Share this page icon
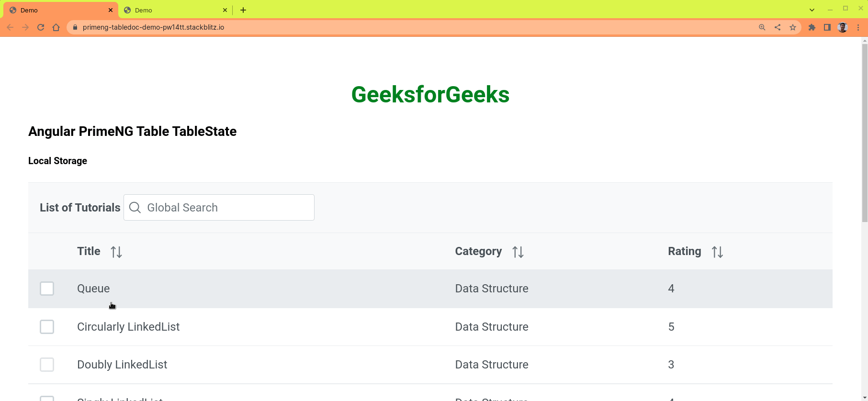 (x=778, y=27)
